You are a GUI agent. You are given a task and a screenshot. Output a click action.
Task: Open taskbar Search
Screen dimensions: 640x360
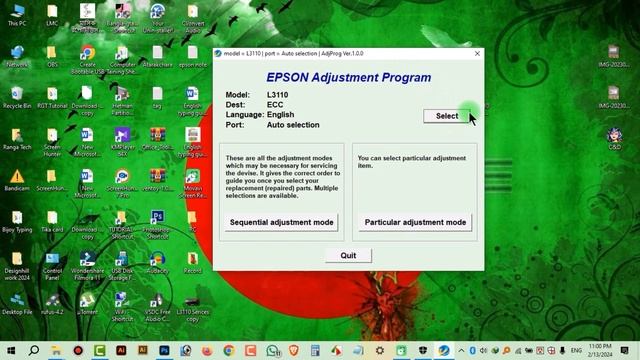34,351
